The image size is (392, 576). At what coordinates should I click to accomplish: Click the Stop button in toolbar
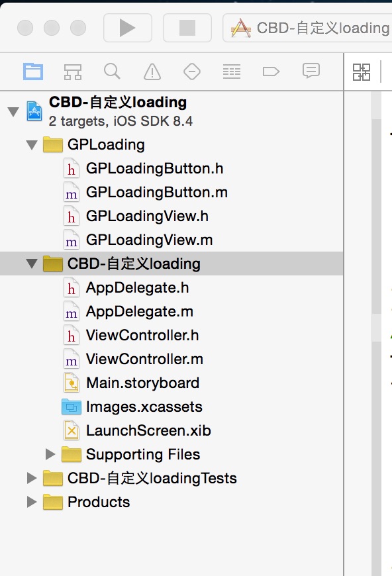187,28
